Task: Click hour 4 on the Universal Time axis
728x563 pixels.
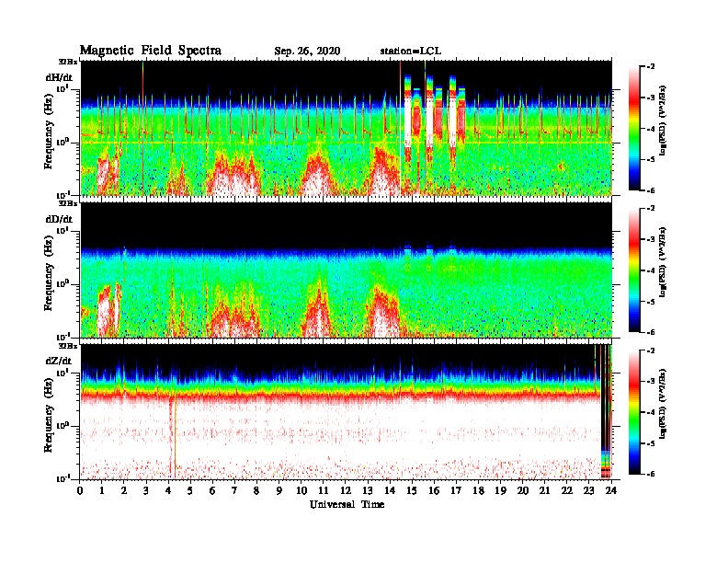Action: click(168, 491)
